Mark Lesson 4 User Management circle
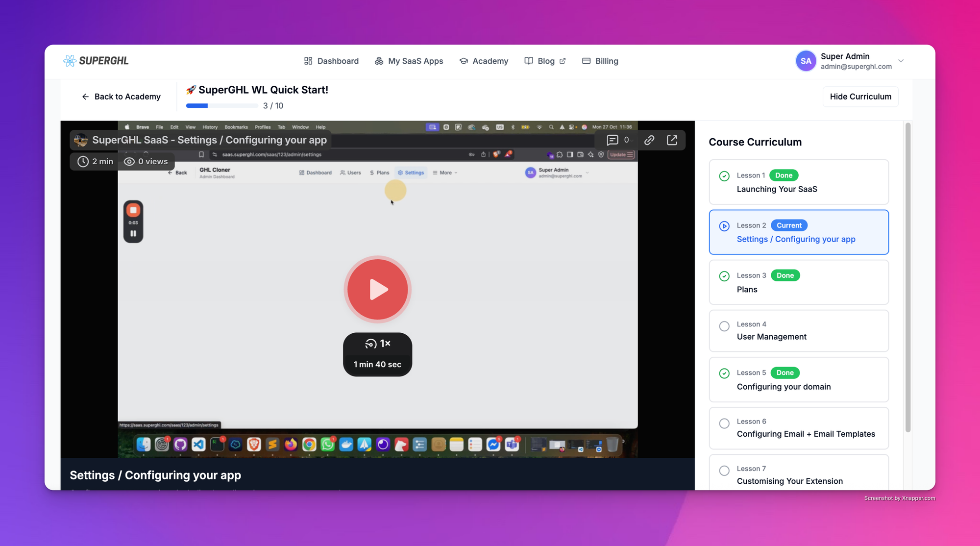980x546 pixels. coord(724,326)
